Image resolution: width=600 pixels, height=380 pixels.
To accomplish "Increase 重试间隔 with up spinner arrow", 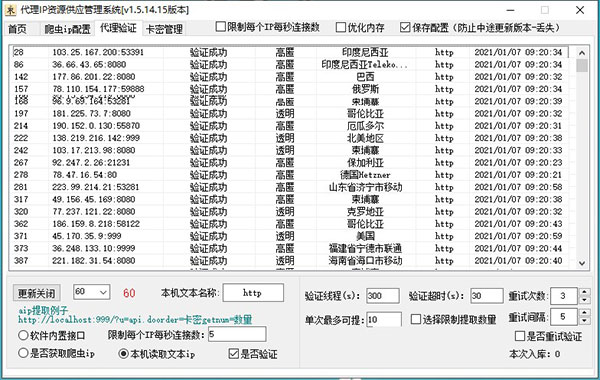I will pyautogui.click(x=584, y=312).
